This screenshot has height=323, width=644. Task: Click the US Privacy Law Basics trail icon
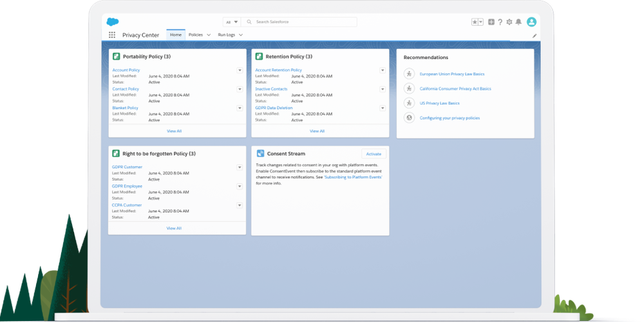coord(409,103)
